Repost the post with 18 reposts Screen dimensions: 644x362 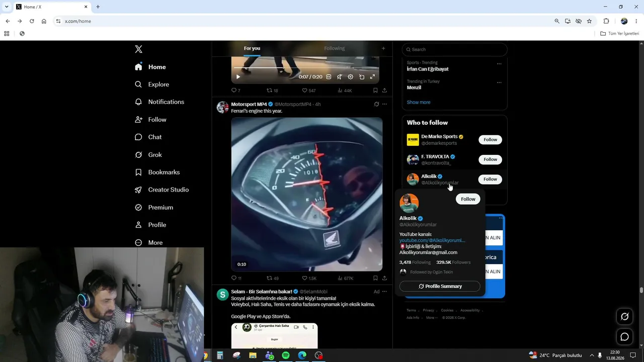click(x=272, y=90)
